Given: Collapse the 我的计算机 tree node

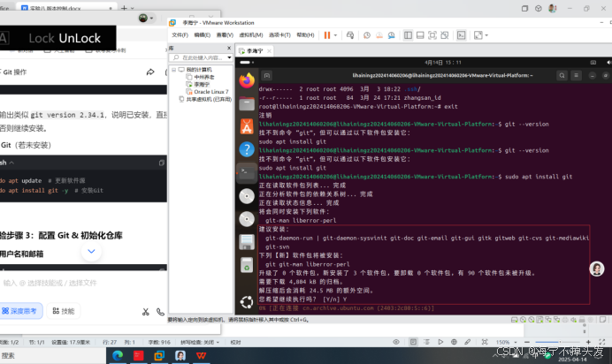Looking at the screenshot, I should [x=173, y=70].
